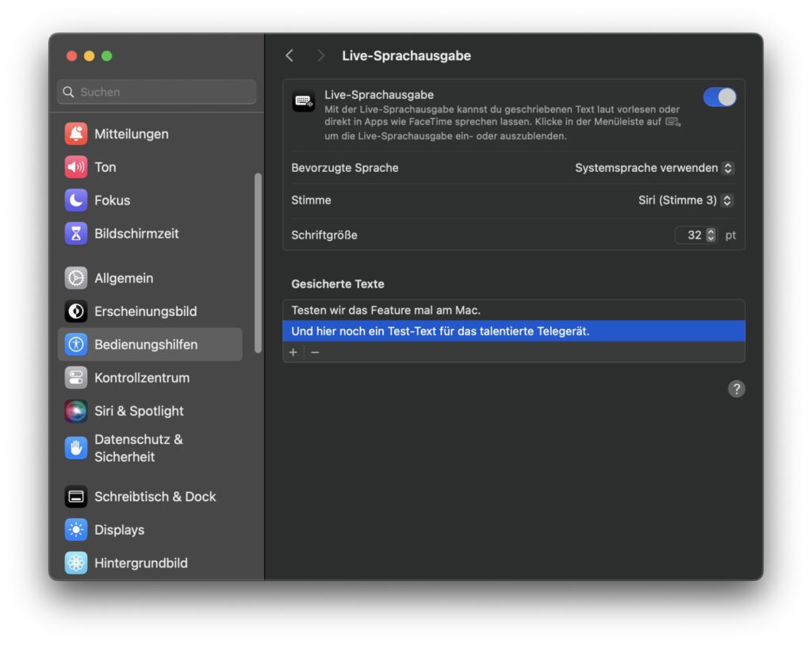Click the Erscheinungsbild icon
Viewport: 812px width, 645px height.
[x=76, y=311]
